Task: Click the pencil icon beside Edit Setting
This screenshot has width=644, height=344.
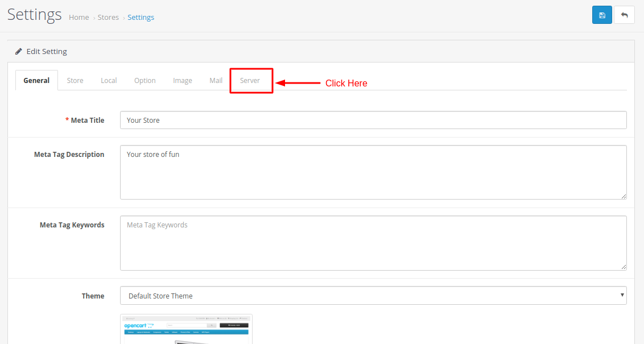Action: [x=18, y=51]
